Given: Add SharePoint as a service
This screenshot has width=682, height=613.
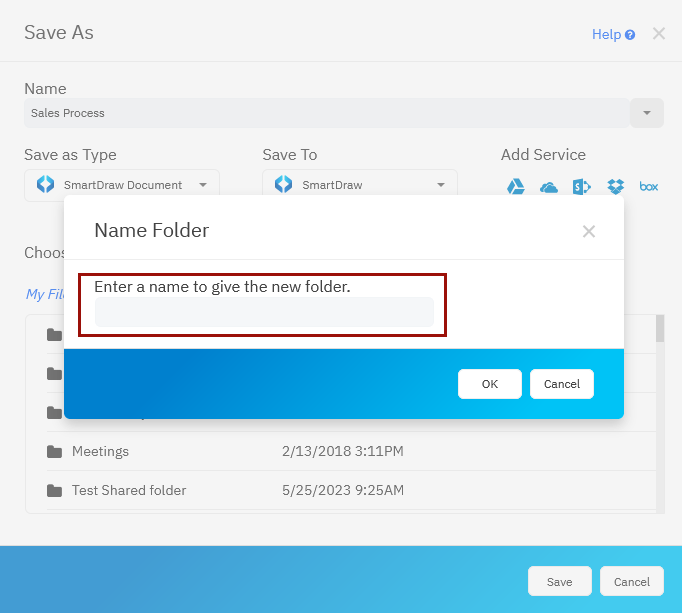Looking at the screenshot, I should pyautogui.click(x=581, y=186).
